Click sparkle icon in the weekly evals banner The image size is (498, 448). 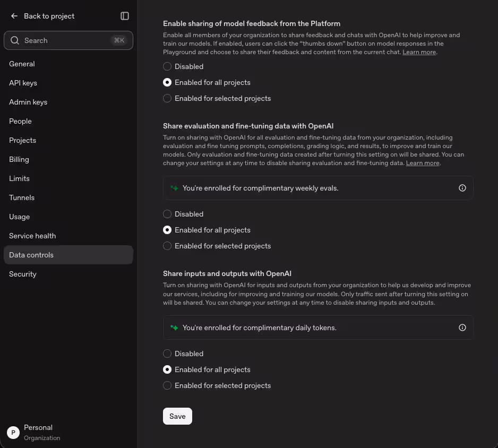174,188
